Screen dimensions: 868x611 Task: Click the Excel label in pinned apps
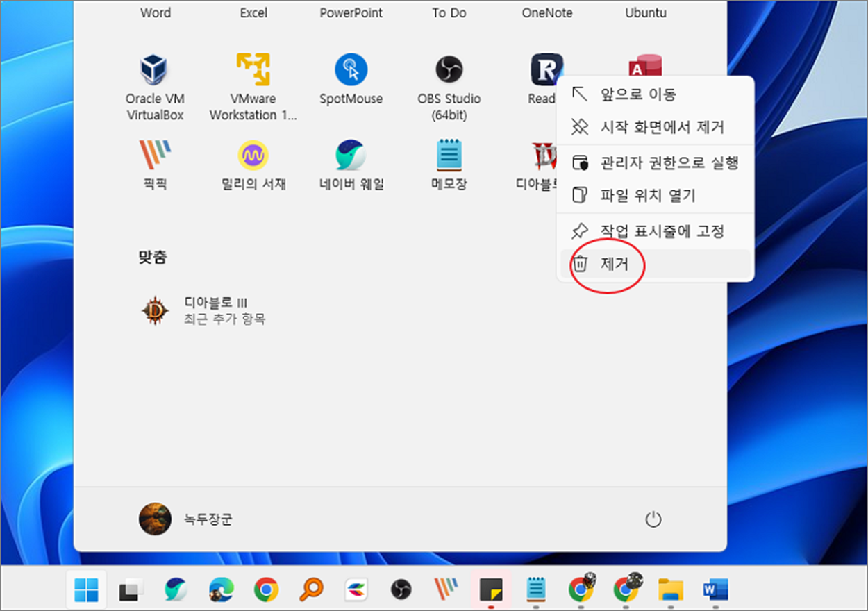(x=253, y=12)
